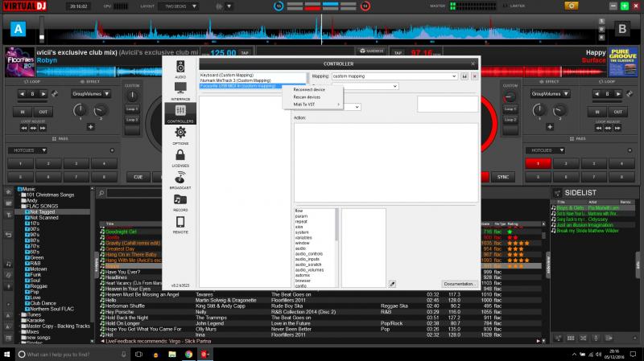The image size is (644, 361).
Task: Open Task View on the taskbar
Action: tap(138, 354)
